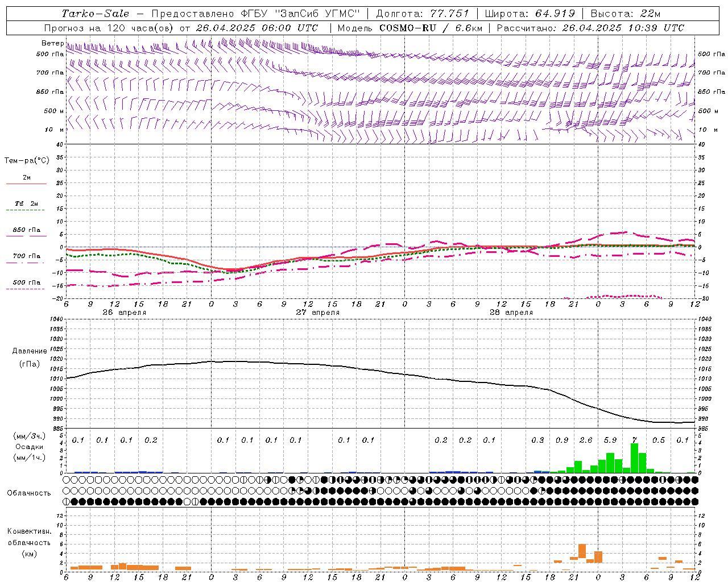Image resolution: width=728 pixels, height=582 pixels.
Task: Click the tallest green precipitation bar
Action: click(634, 458)
